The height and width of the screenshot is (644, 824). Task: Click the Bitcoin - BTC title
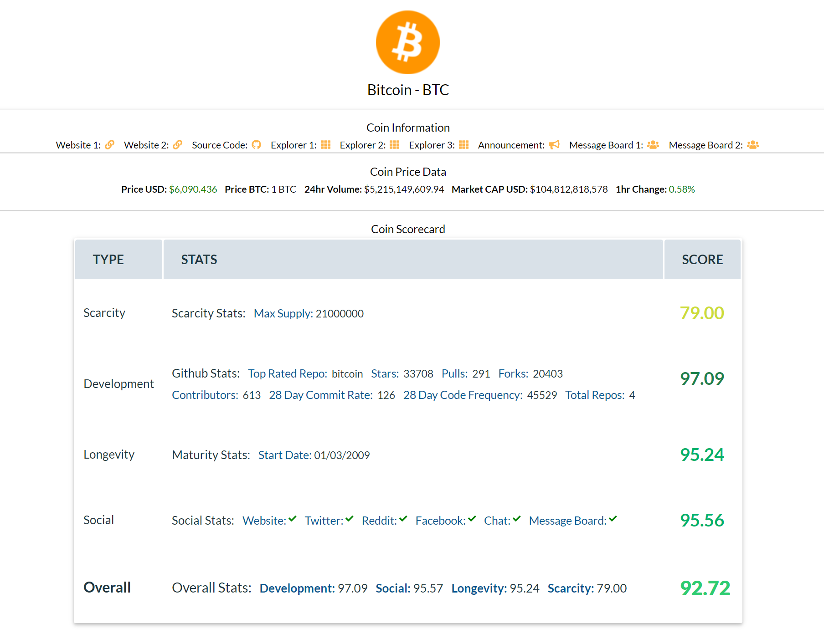(x=408, y=90)
